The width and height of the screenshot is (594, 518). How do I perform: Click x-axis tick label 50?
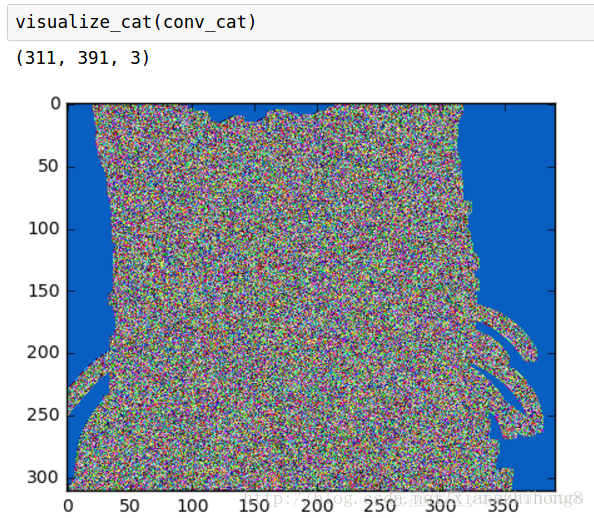point(129,506)
